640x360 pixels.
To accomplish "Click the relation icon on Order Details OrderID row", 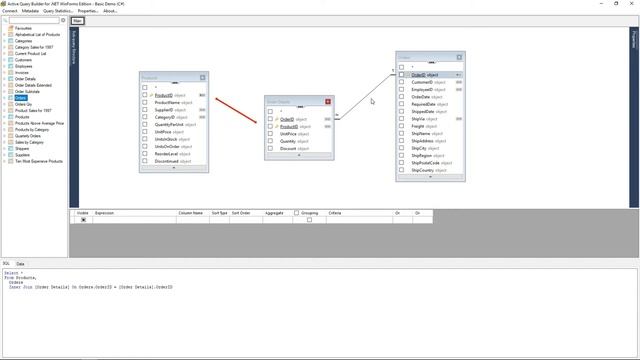I will point(327,119).
